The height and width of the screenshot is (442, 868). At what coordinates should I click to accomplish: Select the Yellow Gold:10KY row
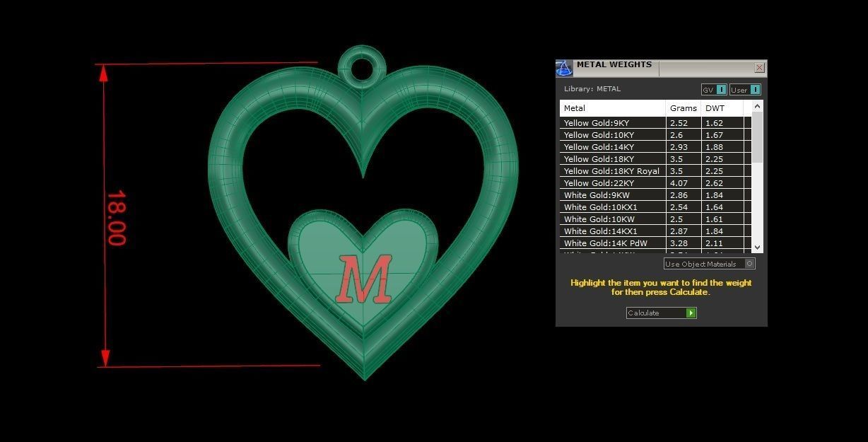pos(655,135)
